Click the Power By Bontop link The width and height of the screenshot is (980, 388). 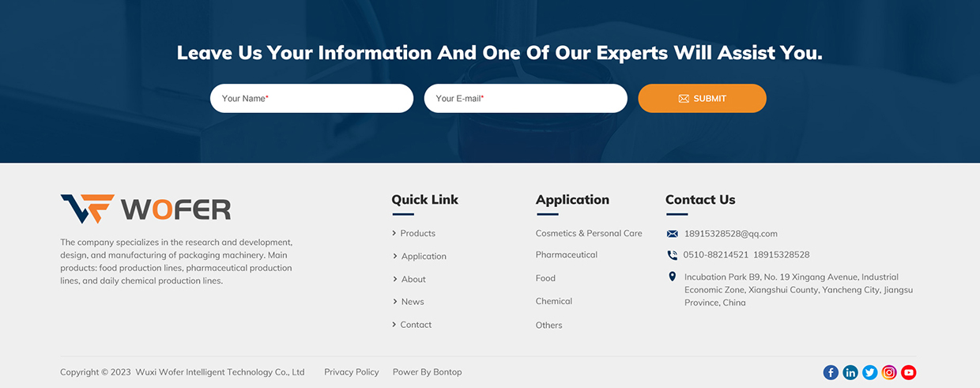pos(427,372)
